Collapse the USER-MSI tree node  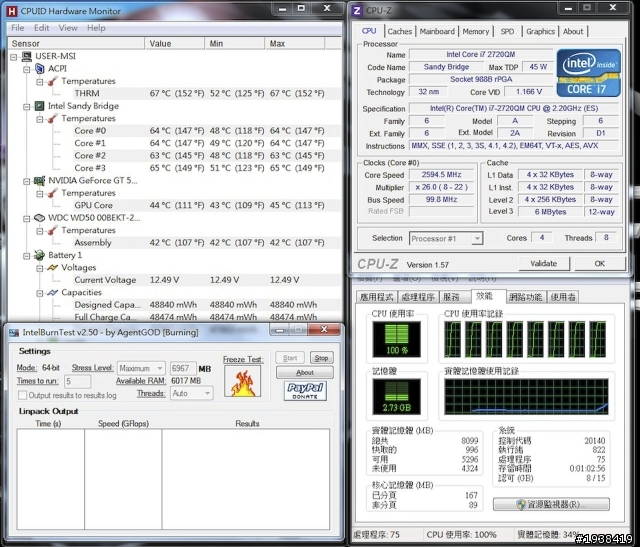pos(14,57)
